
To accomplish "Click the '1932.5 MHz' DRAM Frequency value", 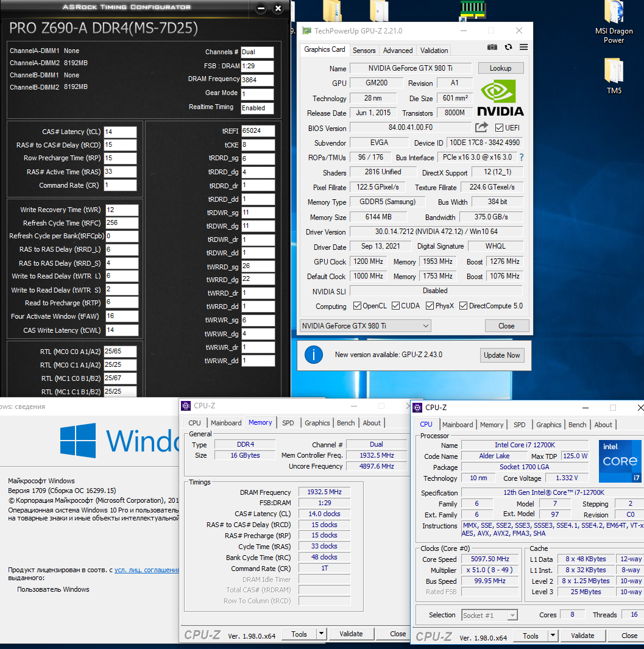I will point(325,492).
